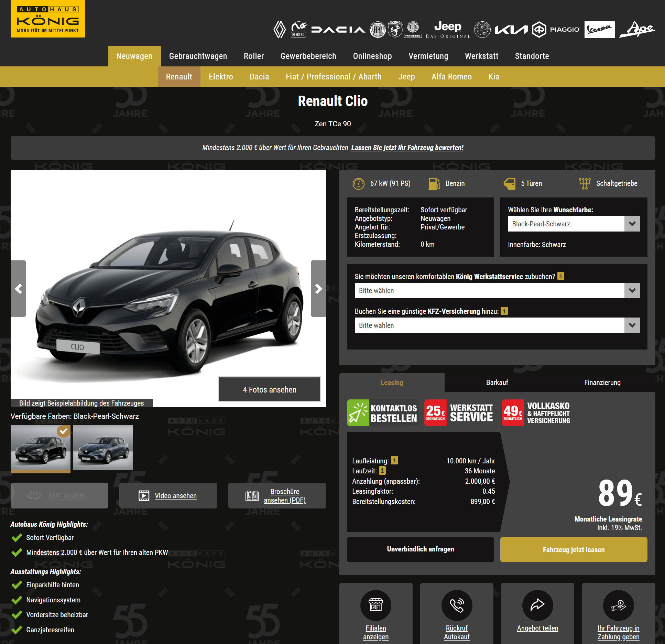Open the Gebrauchtwagen menu
665x644 pixels.
tap(198, 56)
